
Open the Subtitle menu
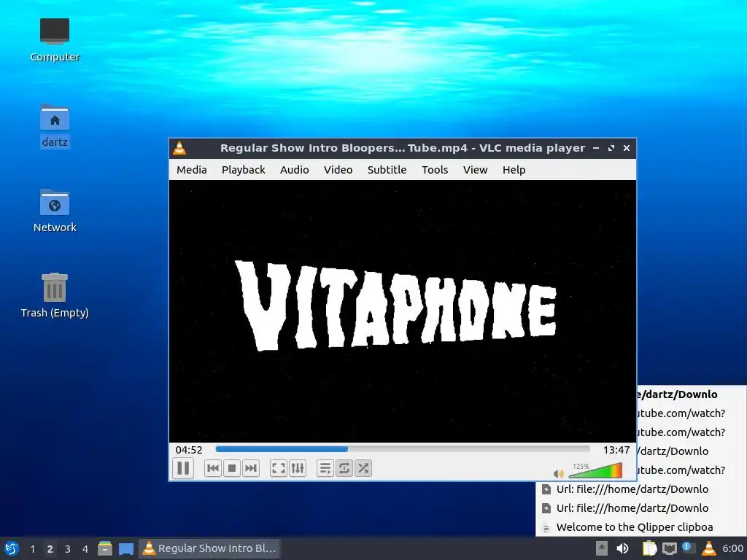pos(387,169)
